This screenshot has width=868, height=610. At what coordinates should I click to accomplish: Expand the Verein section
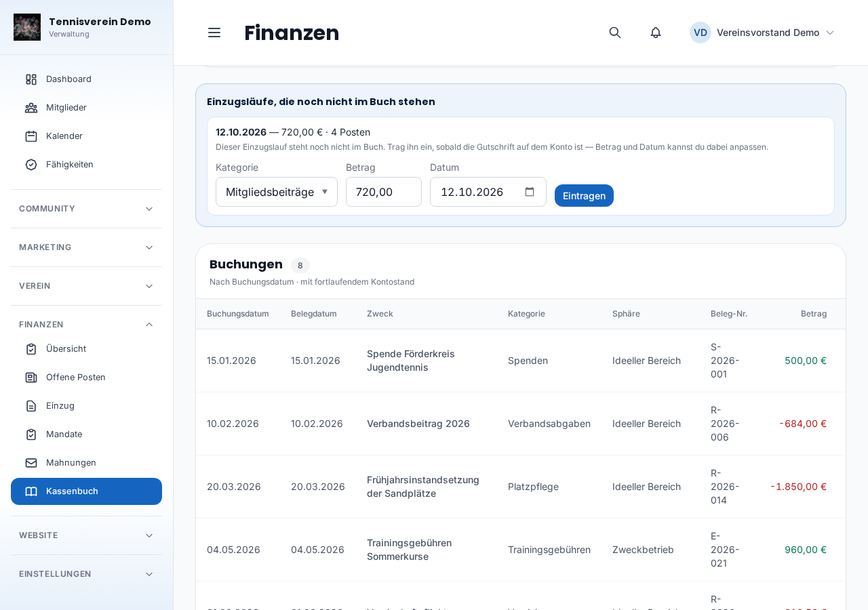[86, 286]
